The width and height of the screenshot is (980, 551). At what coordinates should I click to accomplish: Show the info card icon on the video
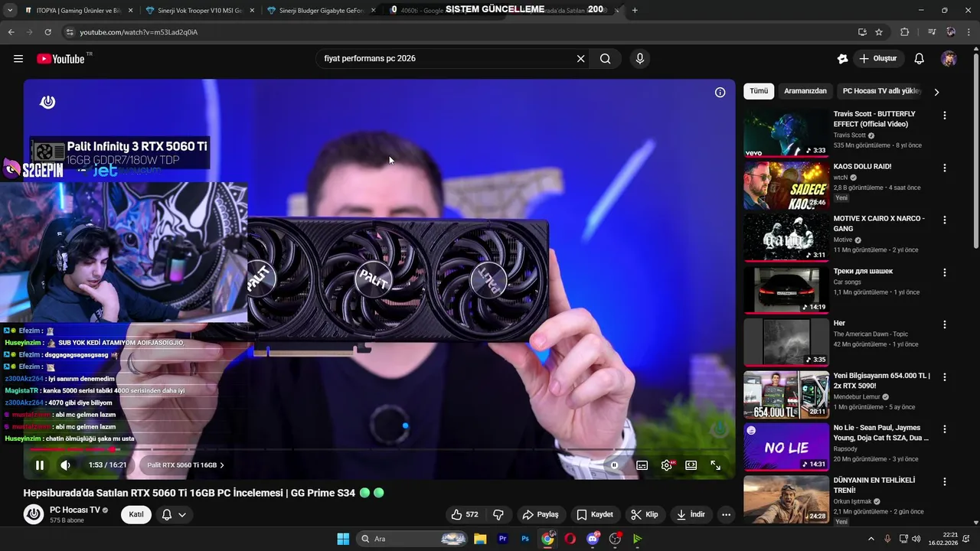click(720, 93)
